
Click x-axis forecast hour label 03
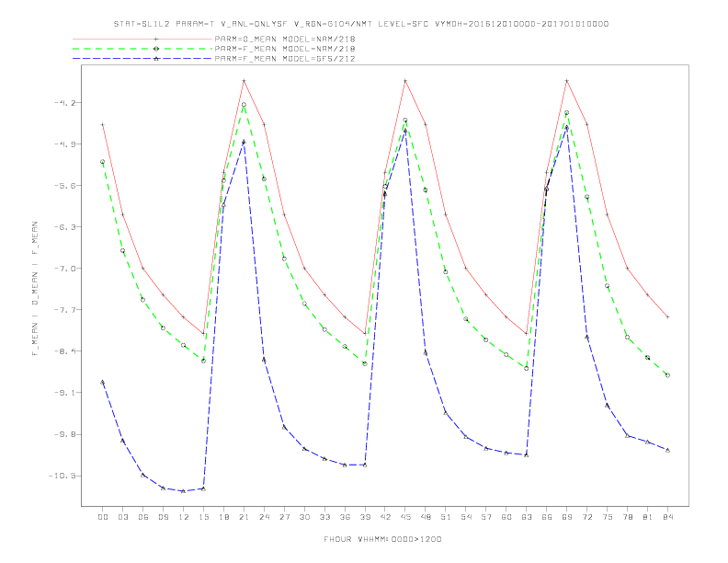point(123,517)
